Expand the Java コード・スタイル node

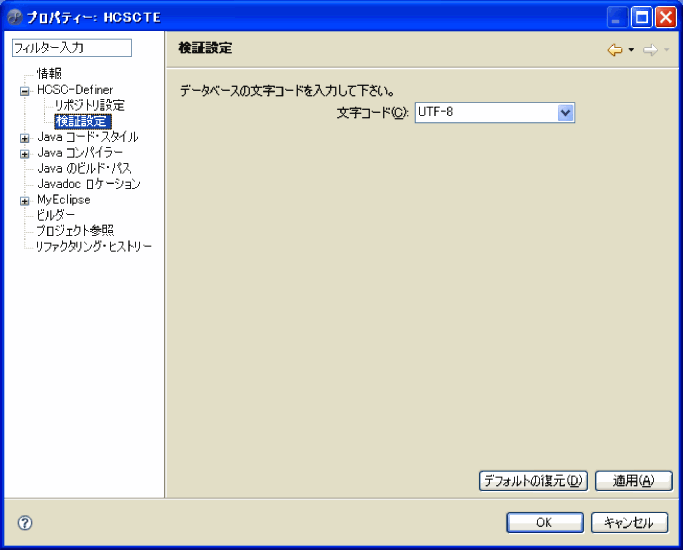(24, 138)
